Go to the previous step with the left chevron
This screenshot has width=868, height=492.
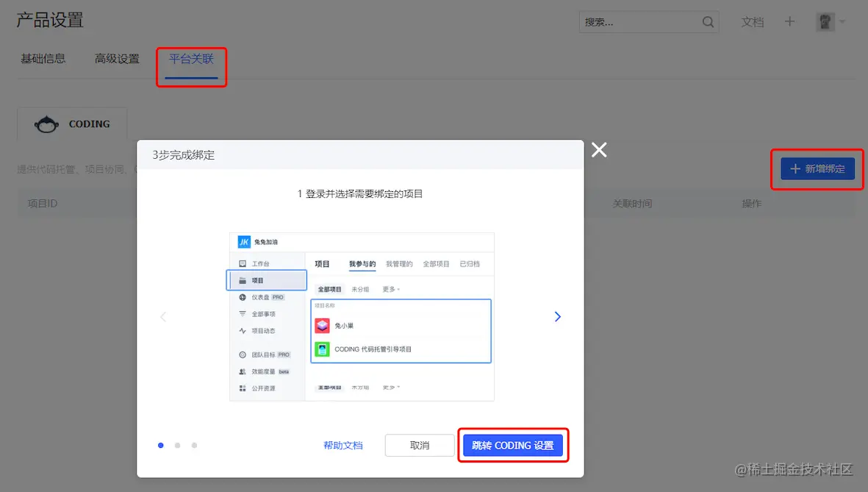coord(162,316)
